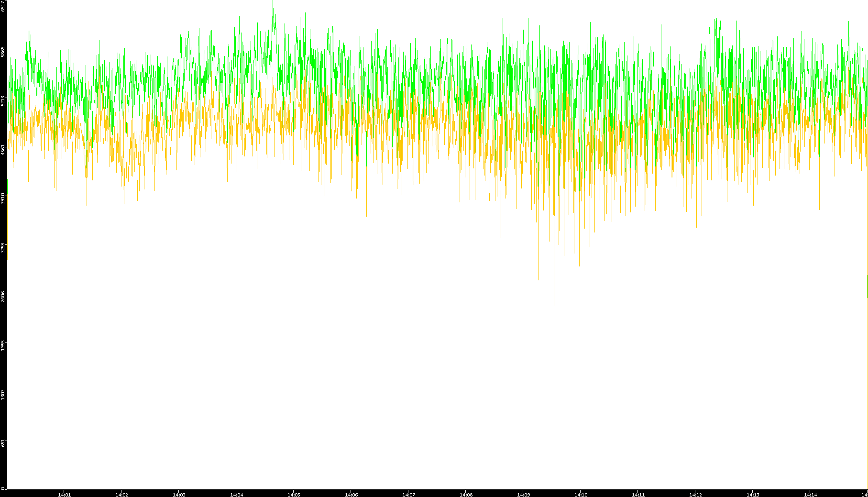Click the lowest orange dip after 14:09
Image resolution: width=868 pixels, height=497 pixels.
[x=554, y=304]
